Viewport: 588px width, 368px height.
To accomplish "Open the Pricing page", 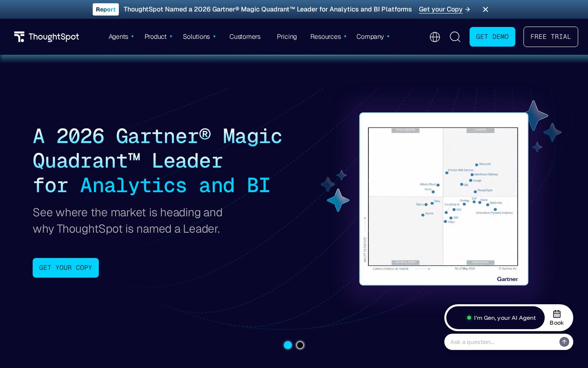I will coord(287,37).
